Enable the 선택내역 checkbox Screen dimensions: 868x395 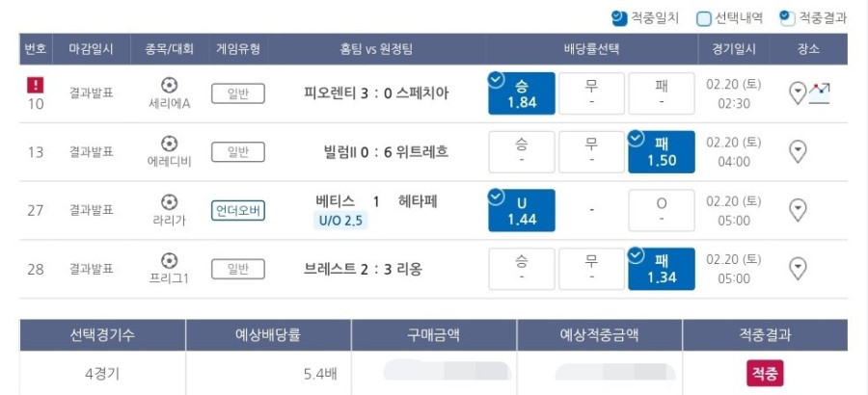click(704, 19)
